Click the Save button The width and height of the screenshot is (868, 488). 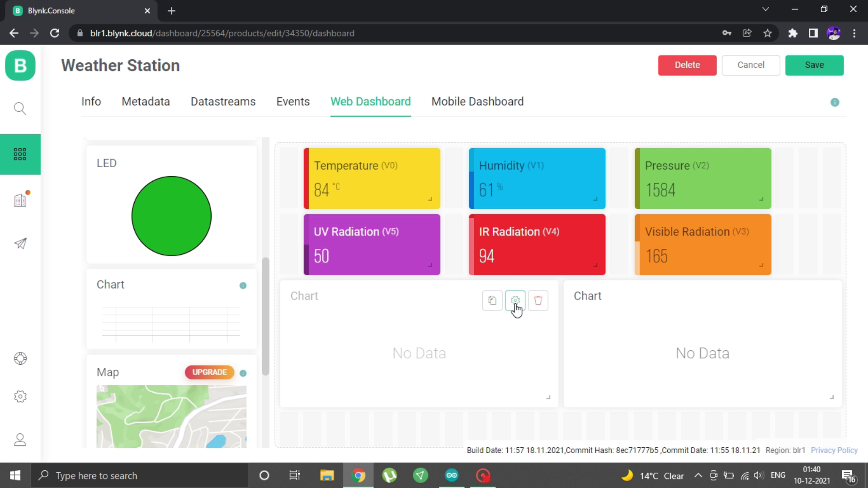[814, 65]
